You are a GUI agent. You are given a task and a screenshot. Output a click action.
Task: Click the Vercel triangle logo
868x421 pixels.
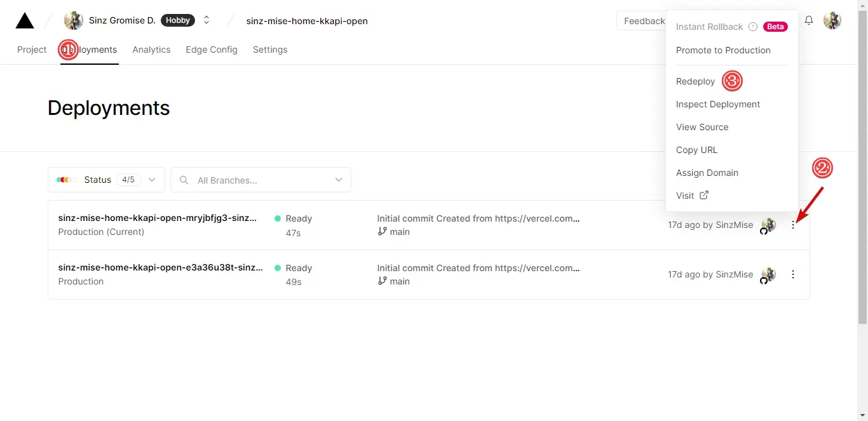(x=25, y=21)
